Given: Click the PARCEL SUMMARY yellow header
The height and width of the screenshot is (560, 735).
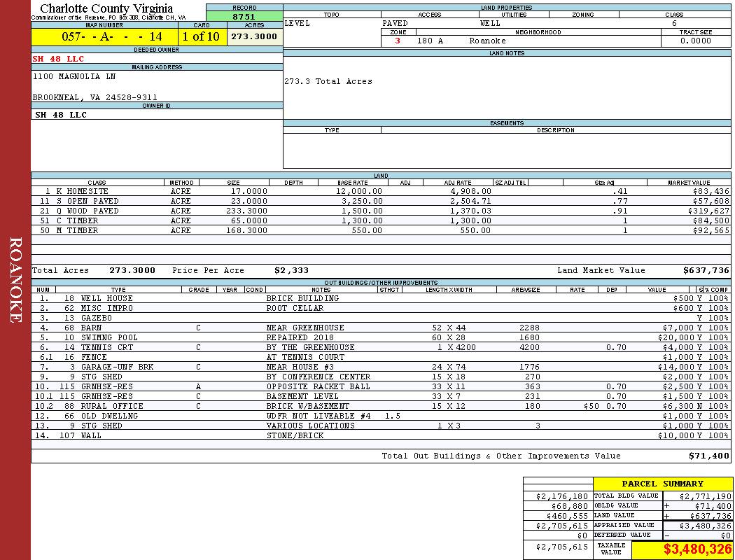Looking at the screenshot, I should [662, 484].
